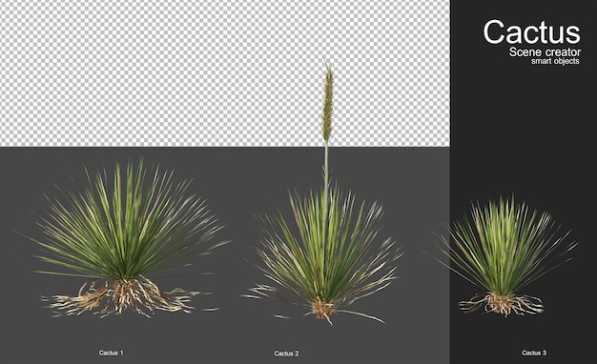Screen dimensions: 597x364
Task: Click the root ball of Cactus 2
Action: pyautogui.click(x=323, y=309)
